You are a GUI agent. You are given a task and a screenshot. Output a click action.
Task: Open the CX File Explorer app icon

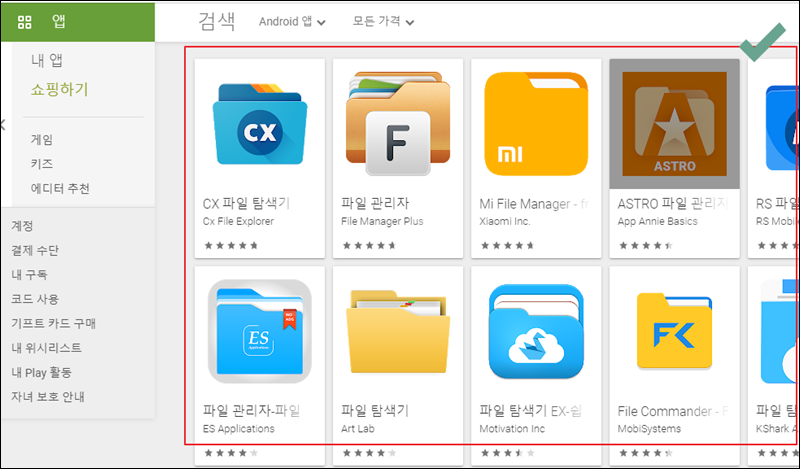260,124
